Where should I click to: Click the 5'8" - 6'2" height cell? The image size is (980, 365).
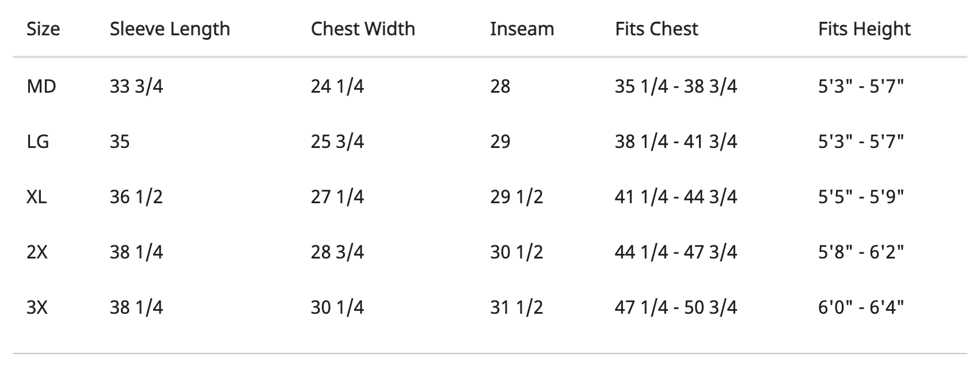coord(861,252)
